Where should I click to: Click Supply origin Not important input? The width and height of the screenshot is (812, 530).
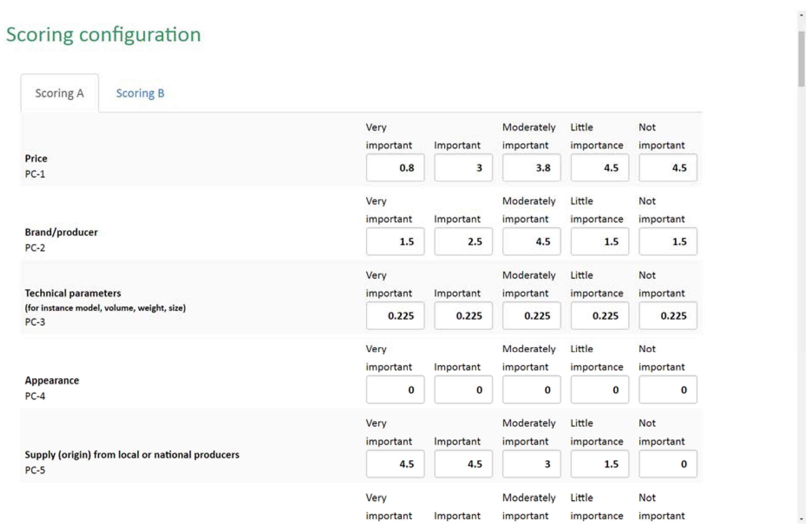668,464
